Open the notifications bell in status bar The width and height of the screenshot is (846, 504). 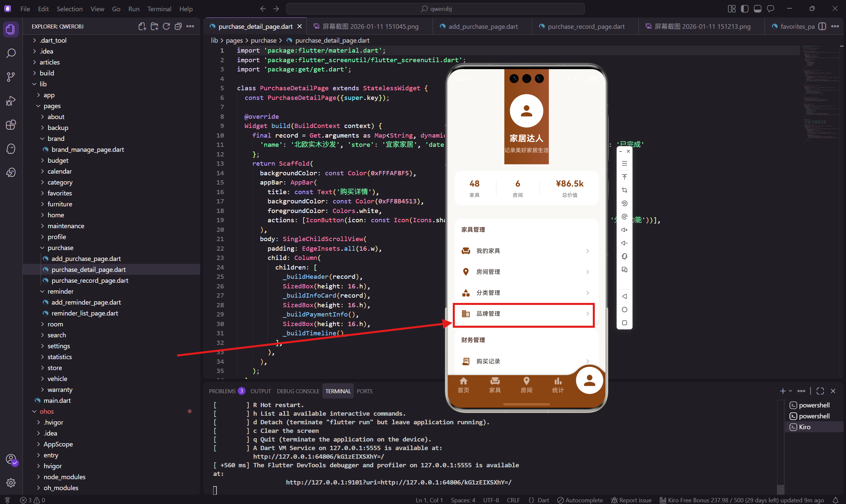pos(835,500)
